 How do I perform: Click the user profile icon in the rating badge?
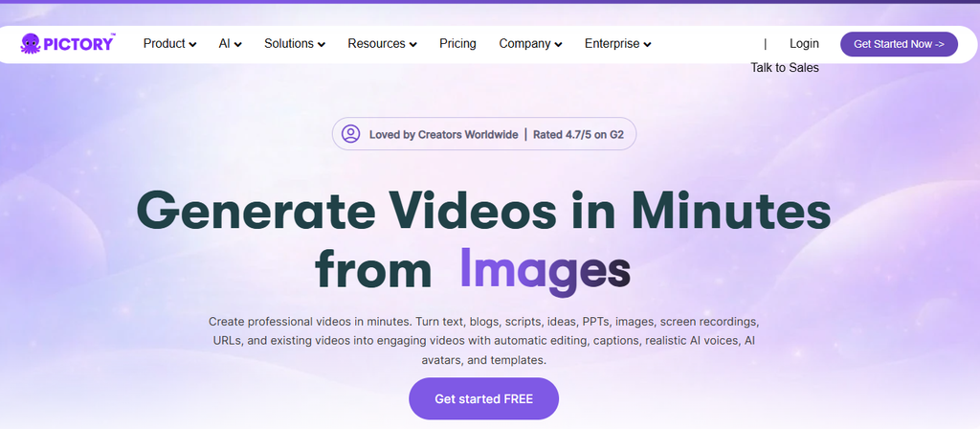(350, 134)
